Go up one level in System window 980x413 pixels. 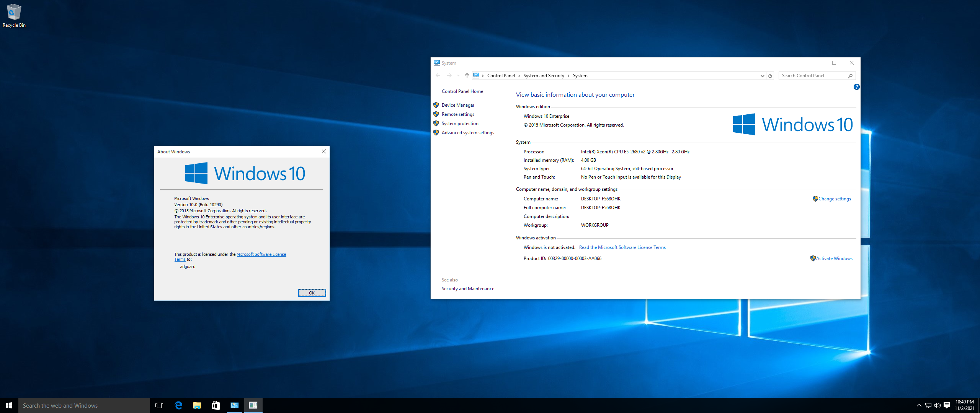click(467, 75)
